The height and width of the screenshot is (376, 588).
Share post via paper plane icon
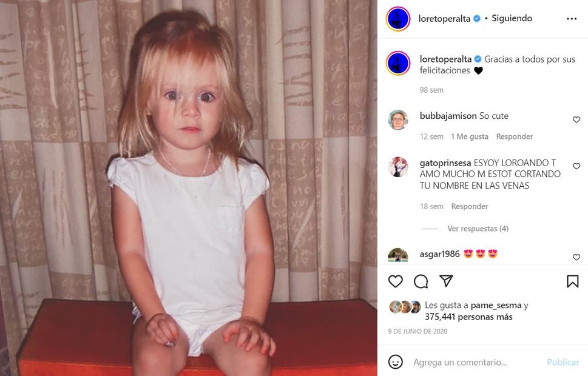446,281
